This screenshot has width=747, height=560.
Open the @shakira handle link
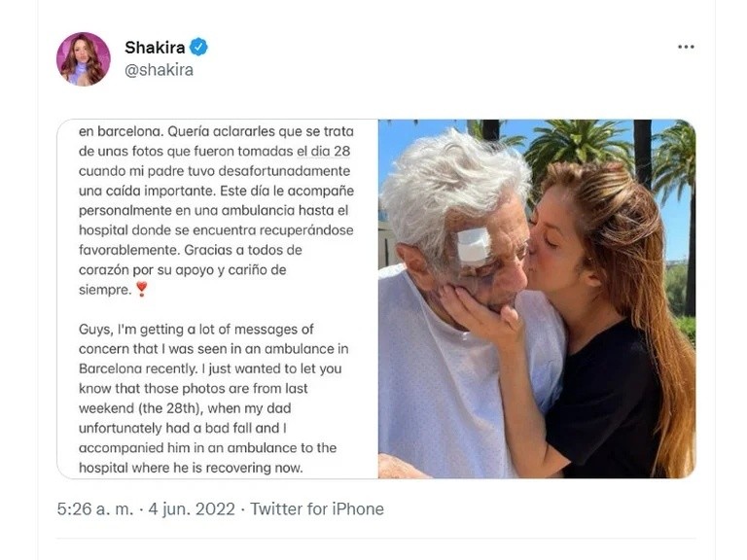159,70
